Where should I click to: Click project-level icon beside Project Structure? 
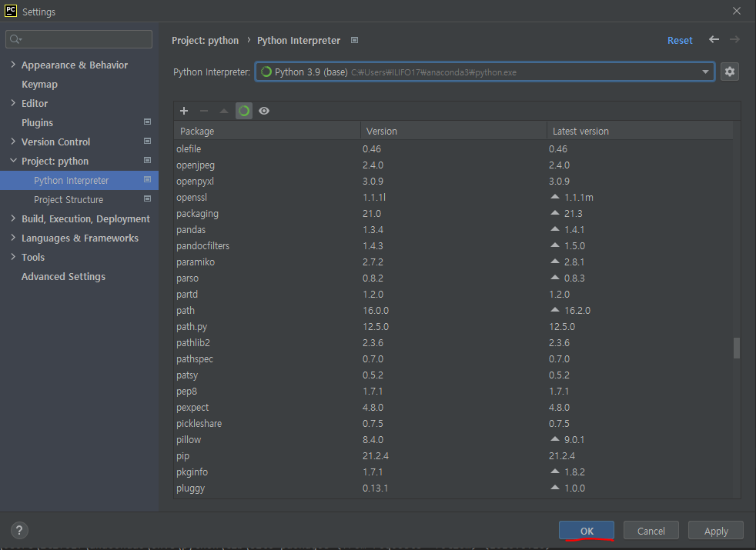148,199
